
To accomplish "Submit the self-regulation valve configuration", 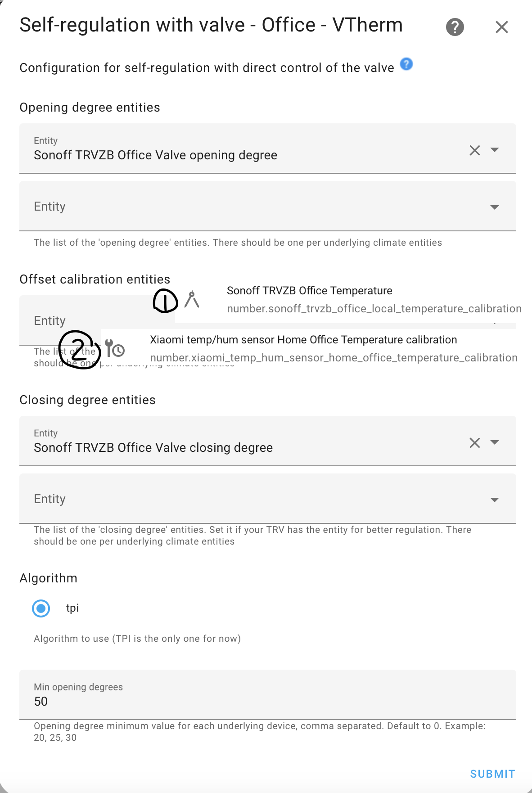I will click(x=492, y=774).
